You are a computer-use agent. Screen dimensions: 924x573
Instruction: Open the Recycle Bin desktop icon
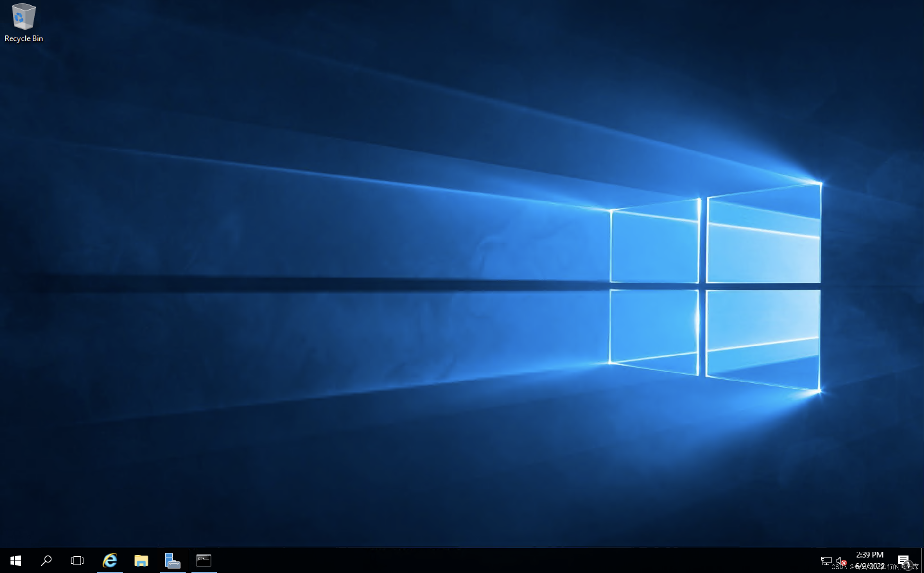point(23,23)
